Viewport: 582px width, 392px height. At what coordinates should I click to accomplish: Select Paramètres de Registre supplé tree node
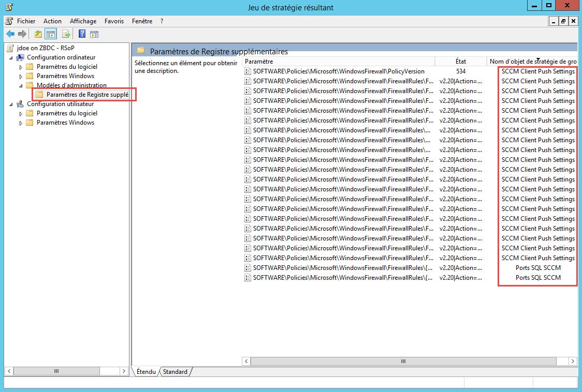(x=88, y=95)
